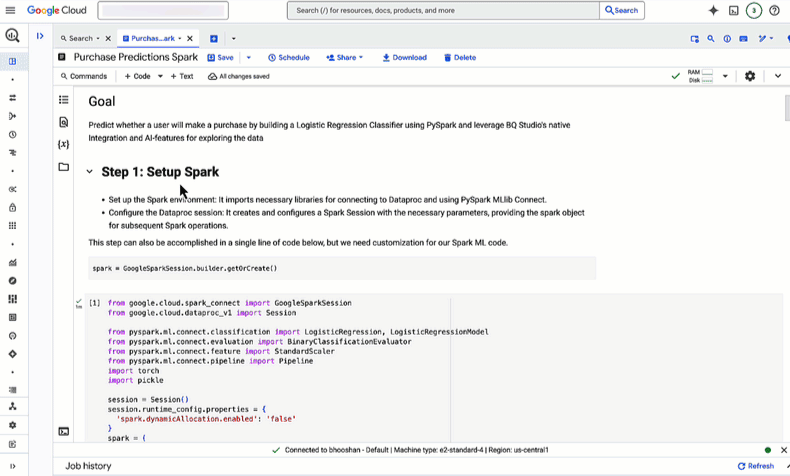Open Google Cloud navigation menu
The height and width of the screenshot is (476, 790).
click(10, 11)
